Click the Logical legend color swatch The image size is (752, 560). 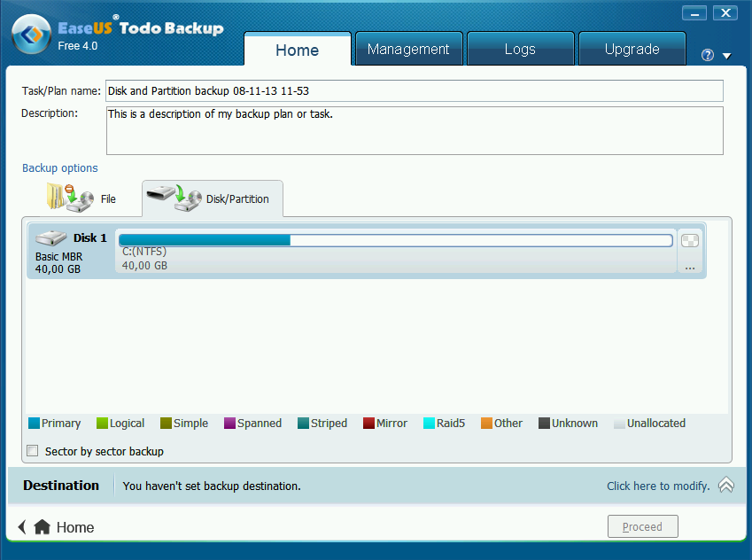click(102, 424)
